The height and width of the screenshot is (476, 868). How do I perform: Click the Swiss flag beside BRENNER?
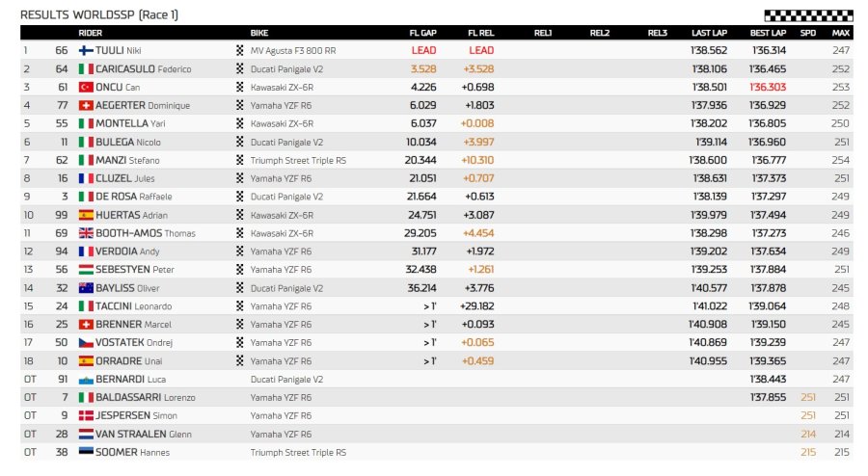[86, 324]
